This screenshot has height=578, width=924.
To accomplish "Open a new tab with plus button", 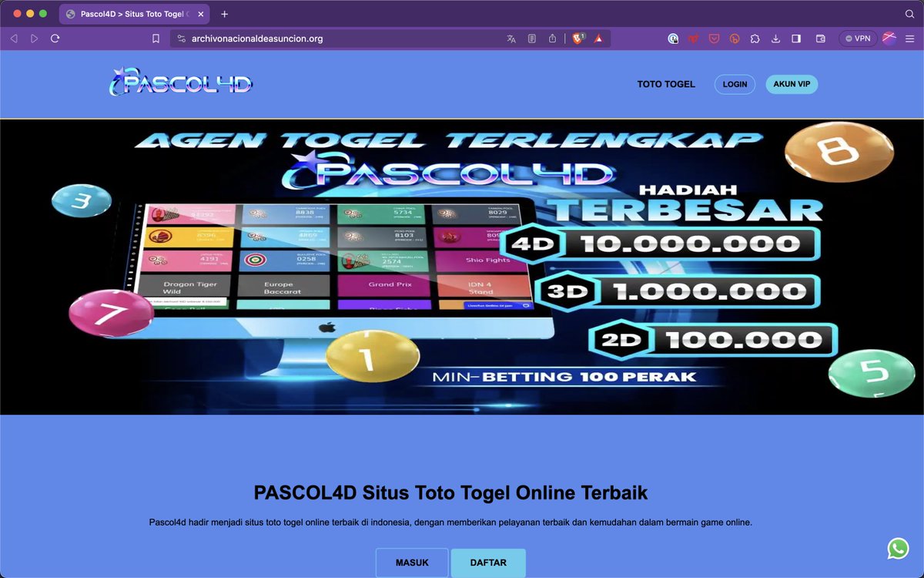I will point(225,14).
